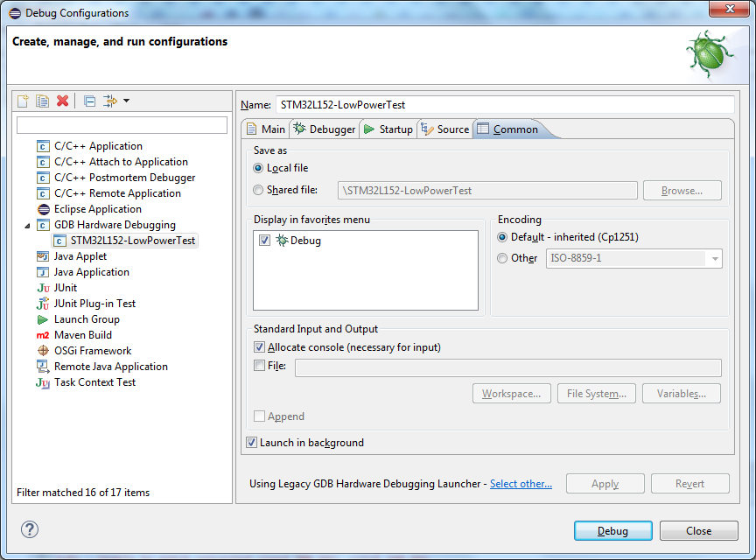The image size is (756, 560).
Task: Select the Maven Build configuration type
Action: coord(82,335)
